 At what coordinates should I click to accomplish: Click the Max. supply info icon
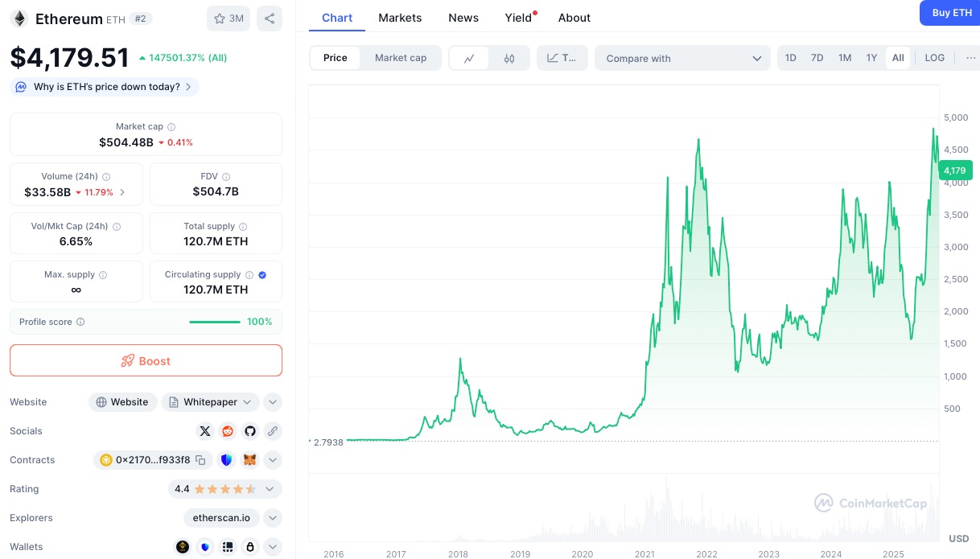[103, 275]
